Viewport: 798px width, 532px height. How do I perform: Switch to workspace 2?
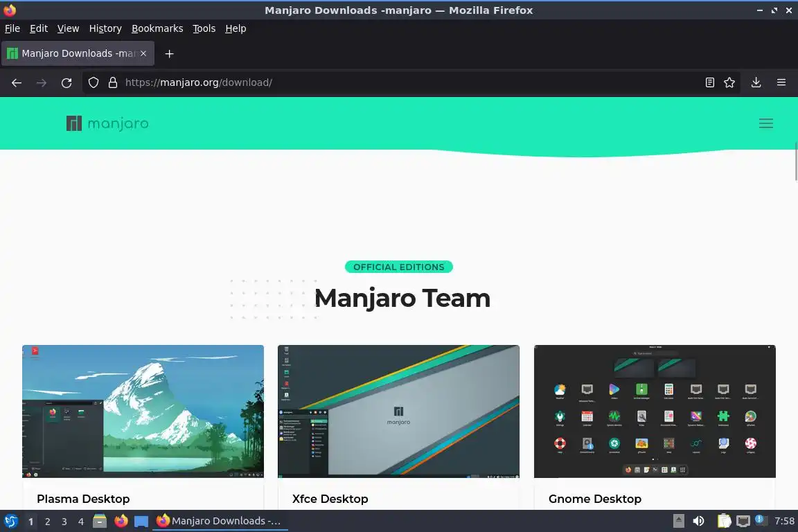47,522
